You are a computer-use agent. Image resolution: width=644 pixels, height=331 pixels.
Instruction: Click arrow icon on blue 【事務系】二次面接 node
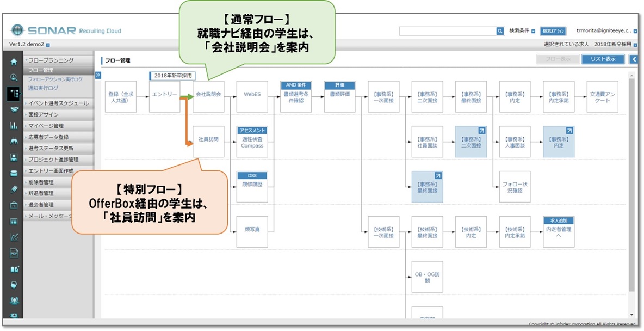pos(482,130)
